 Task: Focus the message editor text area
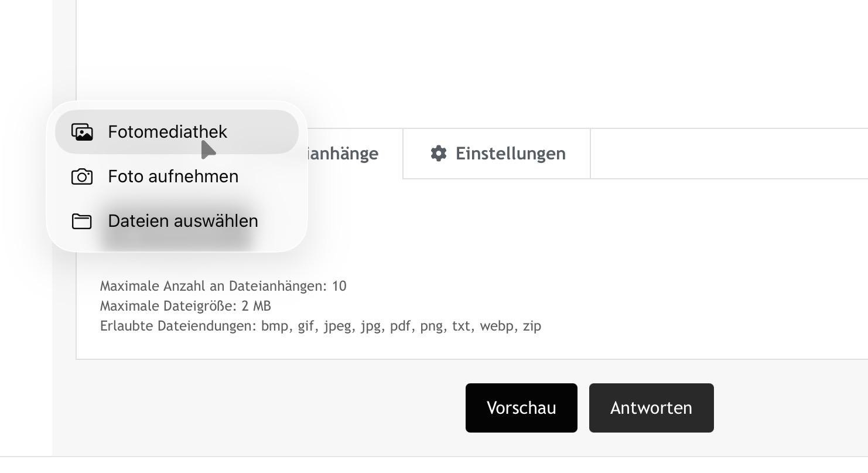pyautogui.click(x=469, y=59)
